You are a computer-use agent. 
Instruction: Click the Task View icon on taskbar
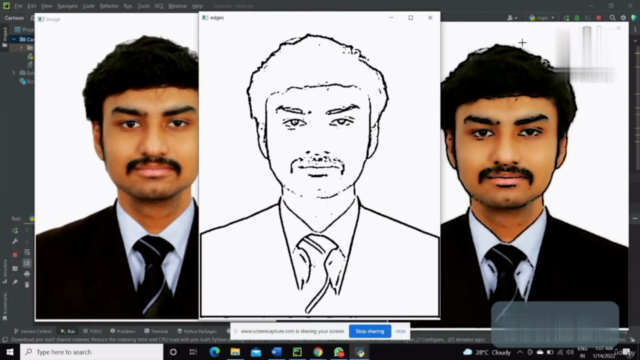(193, 352)
